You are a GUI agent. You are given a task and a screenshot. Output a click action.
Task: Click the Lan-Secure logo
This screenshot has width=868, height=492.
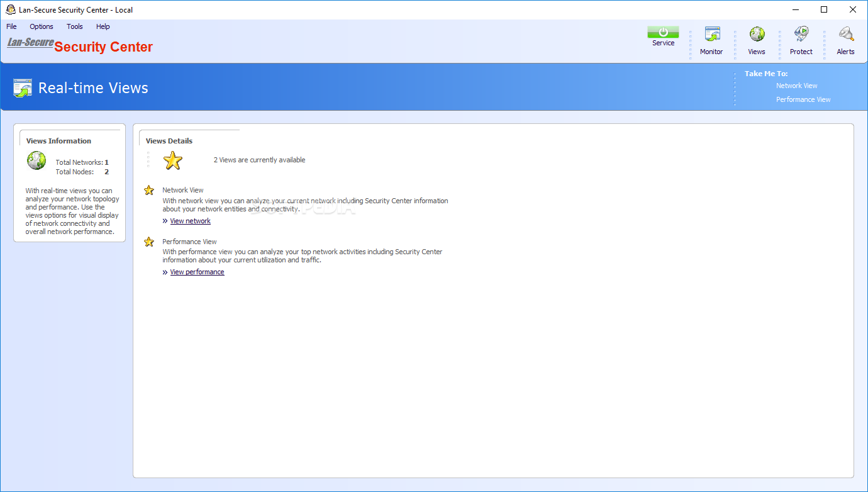(30, 43)
